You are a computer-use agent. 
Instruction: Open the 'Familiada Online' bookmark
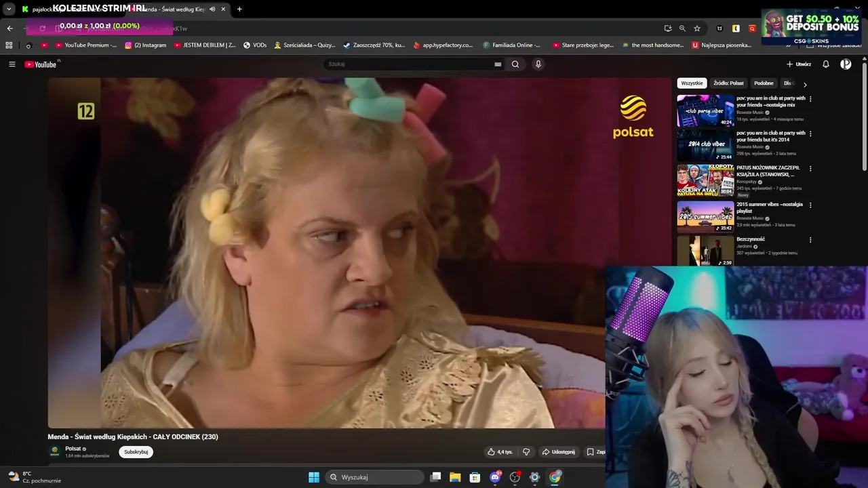512,45
